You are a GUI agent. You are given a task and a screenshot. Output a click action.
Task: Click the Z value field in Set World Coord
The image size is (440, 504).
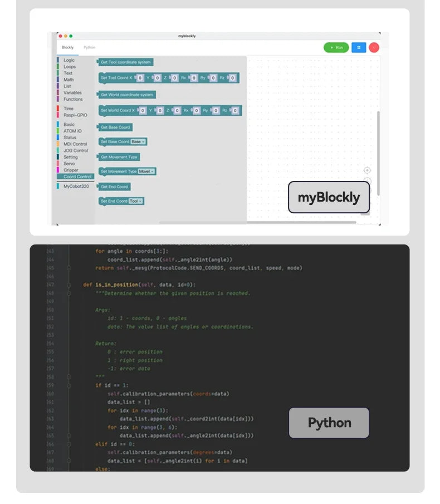click(x=177, y=111)
